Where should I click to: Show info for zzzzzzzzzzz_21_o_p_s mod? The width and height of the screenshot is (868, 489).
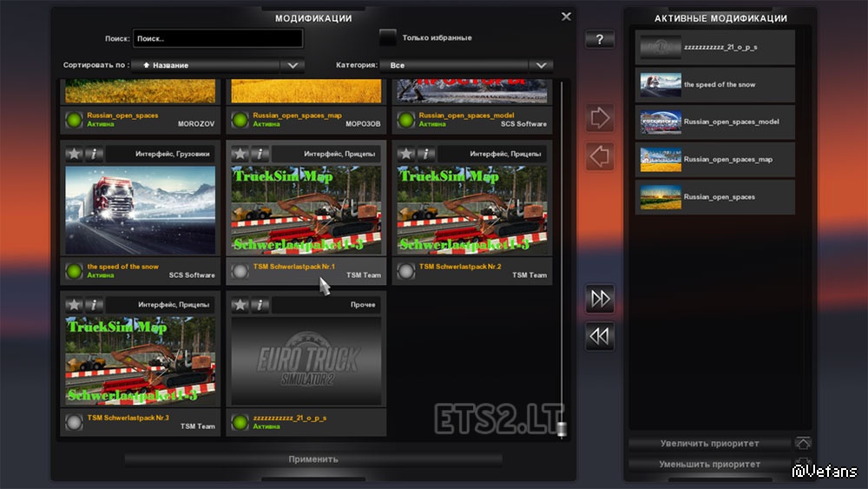click(x=260, y=305)
